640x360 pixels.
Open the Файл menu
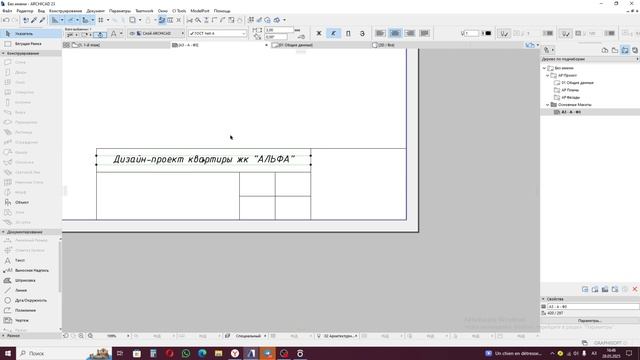pyautogui.click(x=7, y=11)
